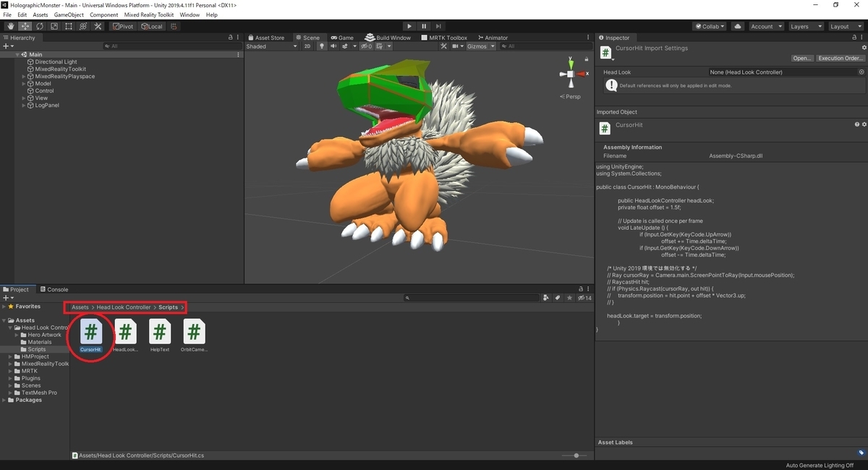Click the Asset Labels tag icon
Screen dimensions: 868x470
click(x=861, y=453)
